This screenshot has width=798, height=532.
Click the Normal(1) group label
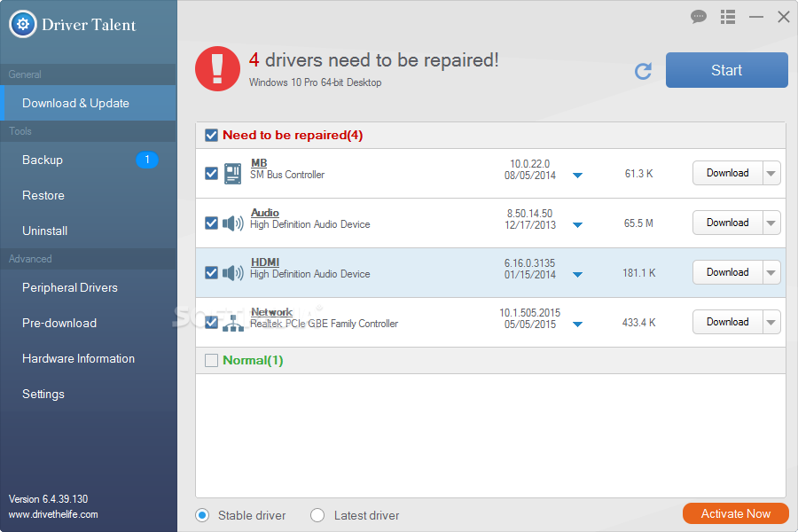pyautogui.click(x=253, y=361)
